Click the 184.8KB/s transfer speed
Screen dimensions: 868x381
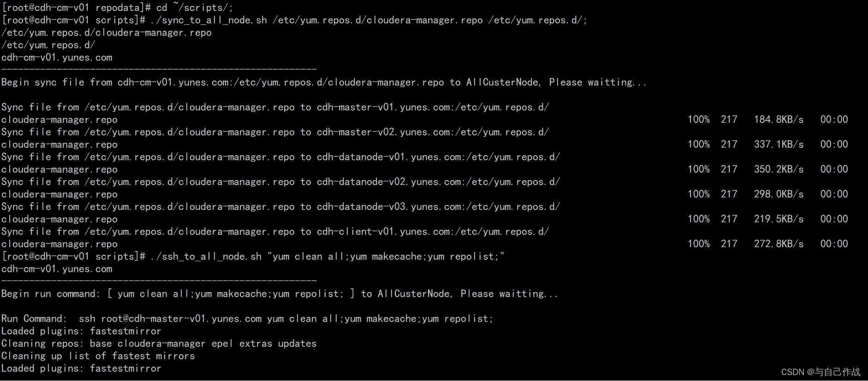(779, 119)
